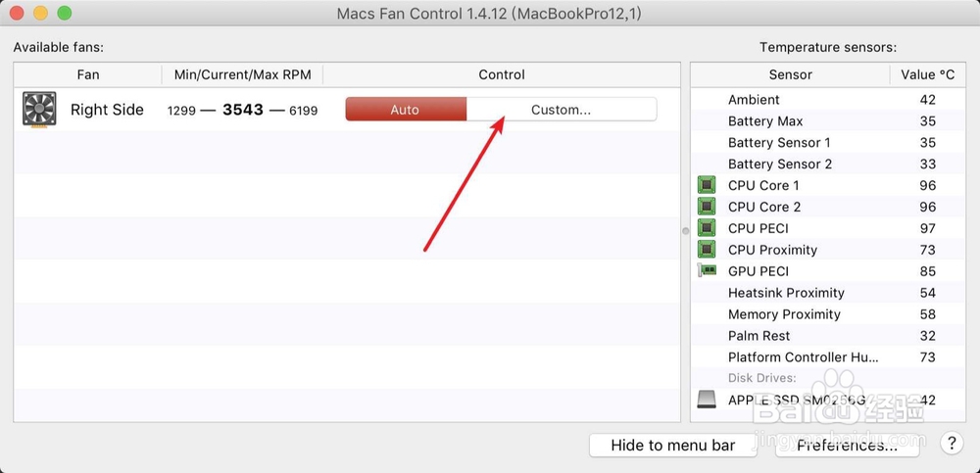980x473 pixels.
Task: Click the splitter handle between fan and sensor panels
Action: [686, 230]
